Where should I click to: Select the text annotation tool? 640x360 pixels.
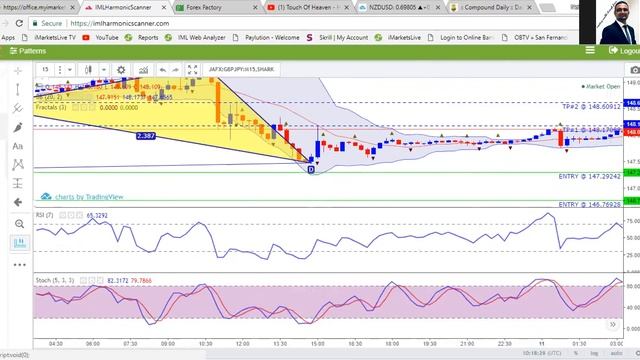[18, 146]
